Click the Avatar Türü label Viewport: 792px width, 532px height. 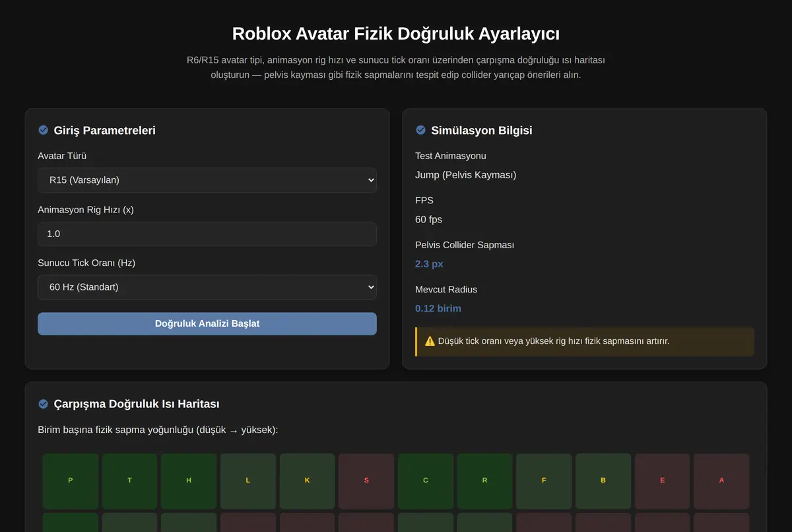coord(62,156)
